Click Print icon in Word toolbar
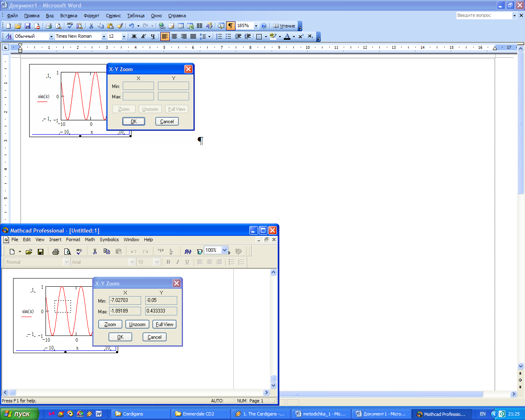 click(48, 26)
